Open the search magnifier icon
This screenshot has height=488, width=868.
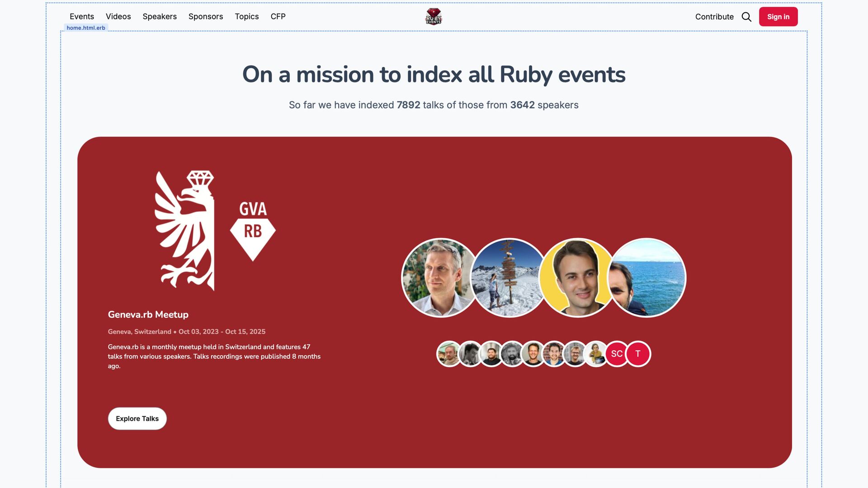746,17
